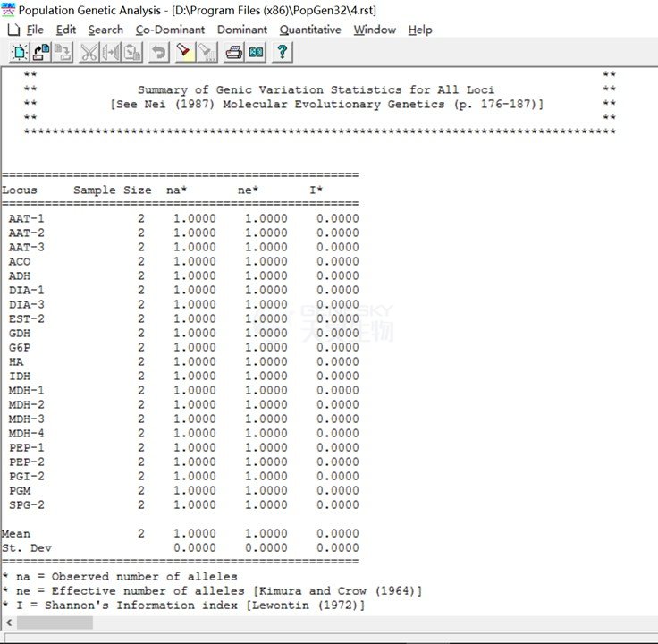This screenshot has height=644, width=658.
Task: Click the Undo arrow toolbar icon
Action: pyautogui.click(x=159, y=53)
